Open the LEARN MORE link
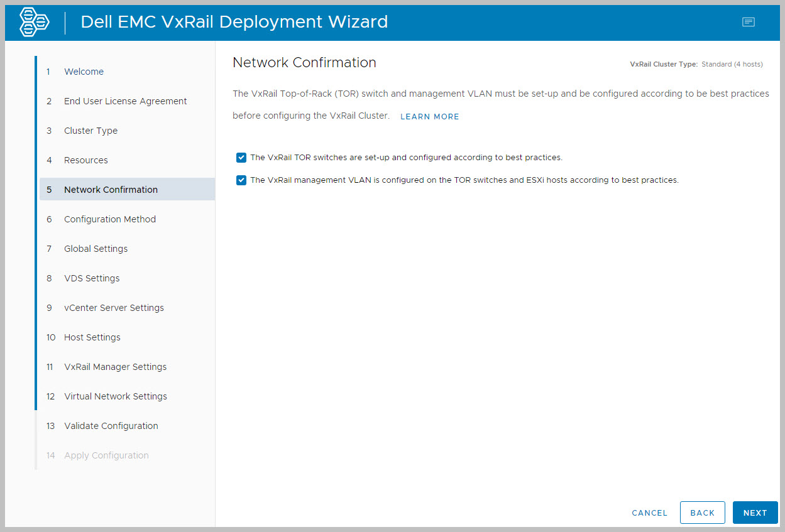The image size is (785, 532). (429, 117)
